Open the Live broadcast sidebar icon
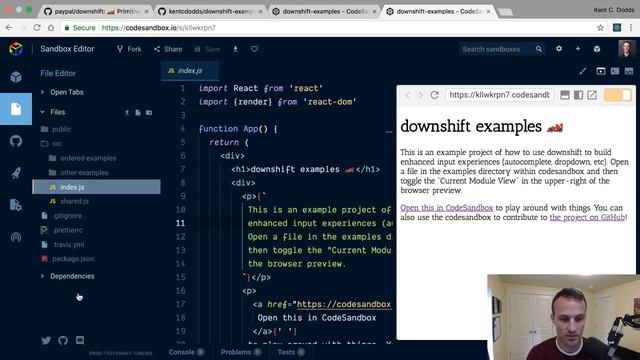Image resolution: width=640 pixels, height=360 pixels. [x=16, y=237]
